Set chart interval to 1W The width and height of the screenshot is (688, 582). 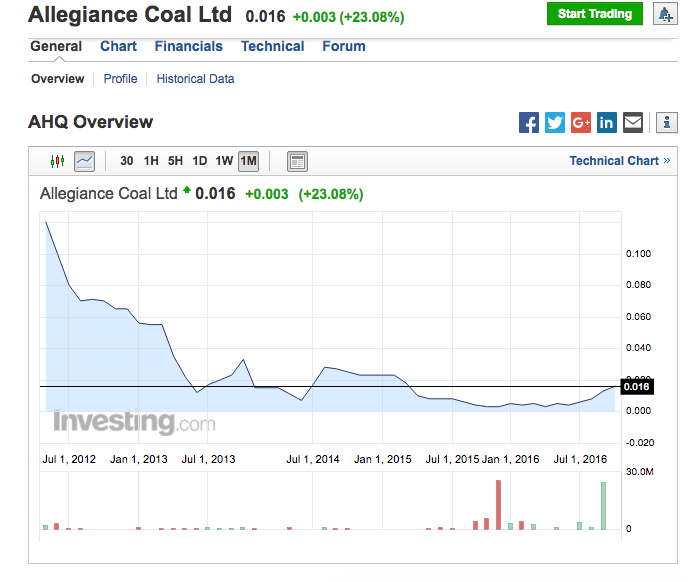(224, 161)
